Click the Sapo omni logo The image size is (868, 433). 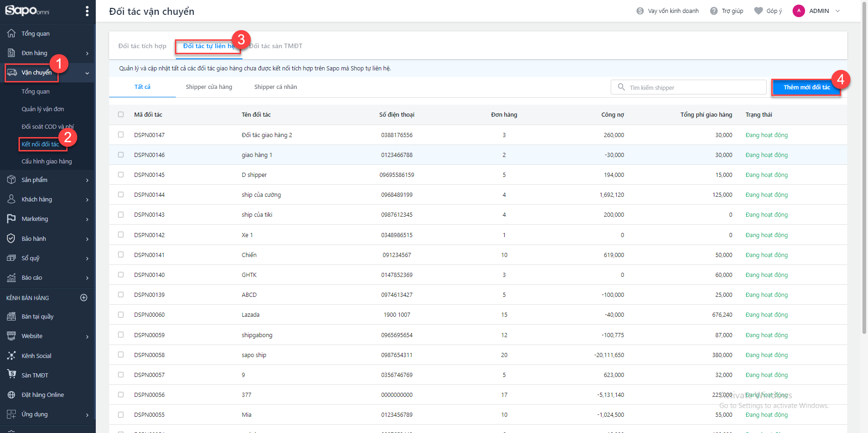coord(27,11)
